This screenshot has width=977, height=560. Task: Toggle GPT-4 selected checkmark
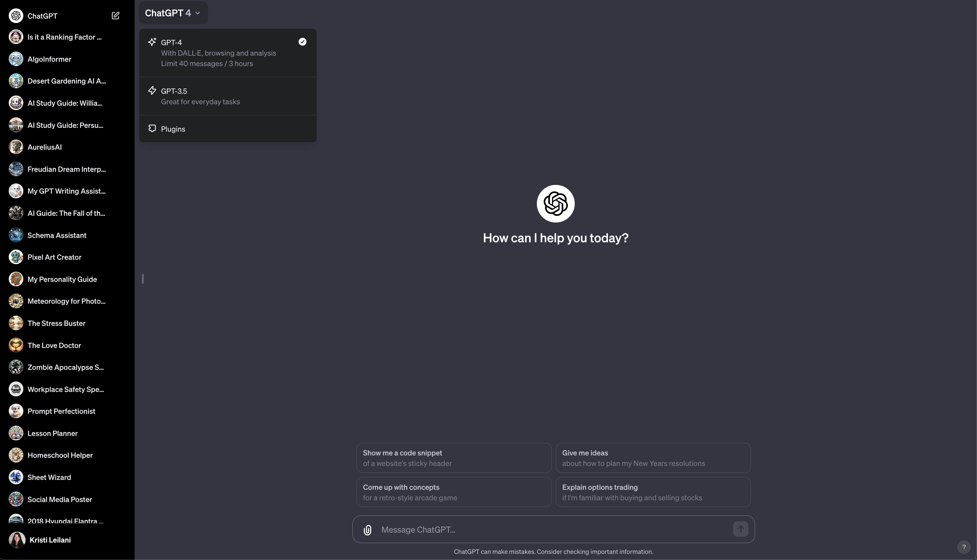[303, 42]
